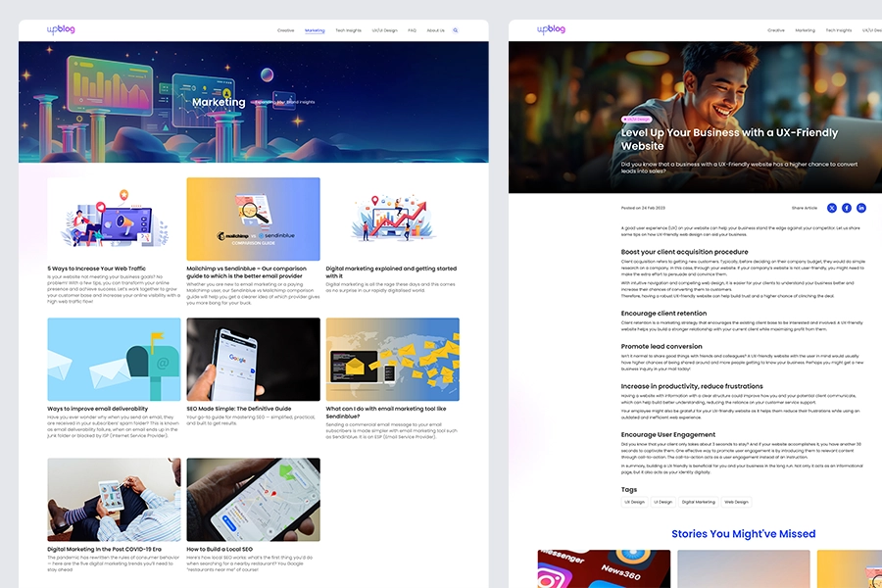Click the search magnifier icon in navigation
The height and width of the screenshot is (588, 882).
pos(456,30)
